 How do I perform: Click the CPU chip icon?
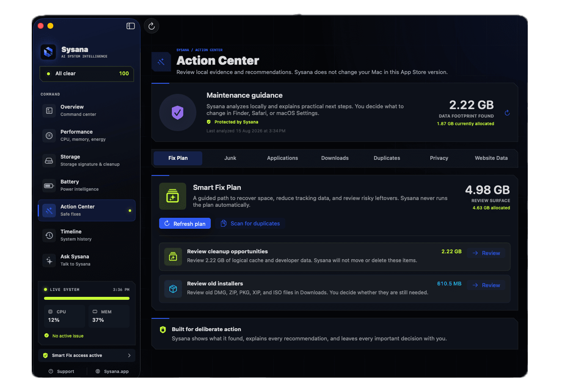[50, 312]
